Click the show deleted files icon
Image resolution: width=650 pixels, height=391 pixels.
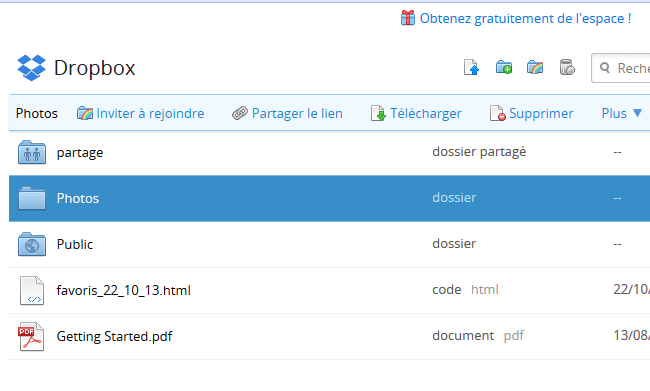567,67
